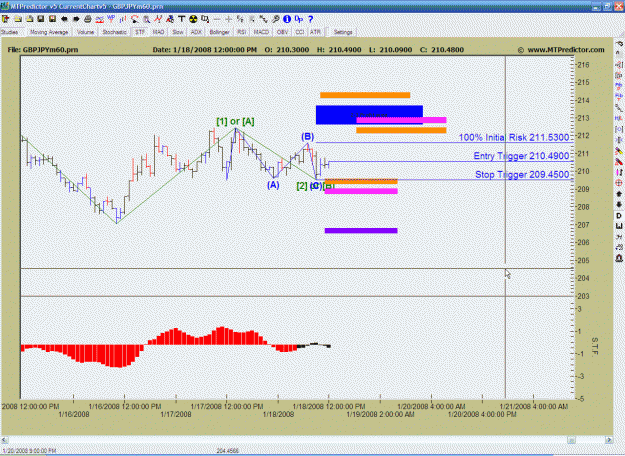Screen dimensions: 625x456
Task: Click the blue '(A)' wave label
Action: [273, 185]
